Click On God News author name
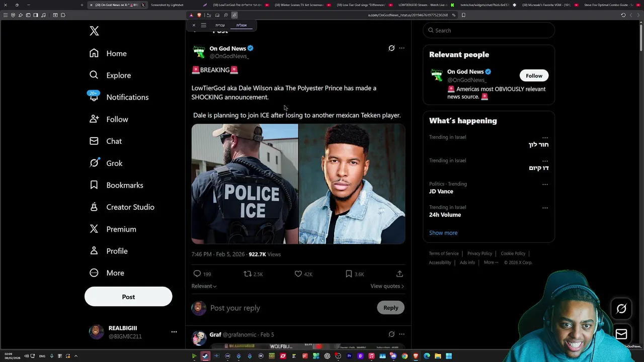 [228, 49]
